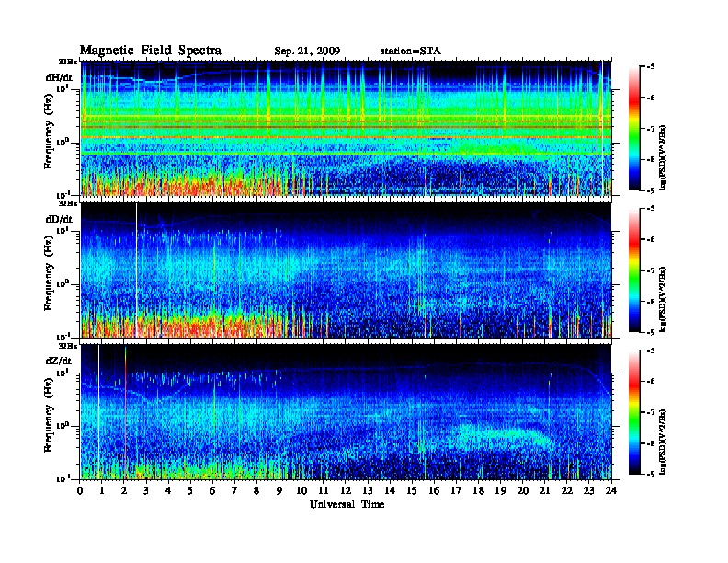This screenshot has height=563, width=728.
Task: Click hour '21' on the Universal Time axis
Action: pos(544,490)
